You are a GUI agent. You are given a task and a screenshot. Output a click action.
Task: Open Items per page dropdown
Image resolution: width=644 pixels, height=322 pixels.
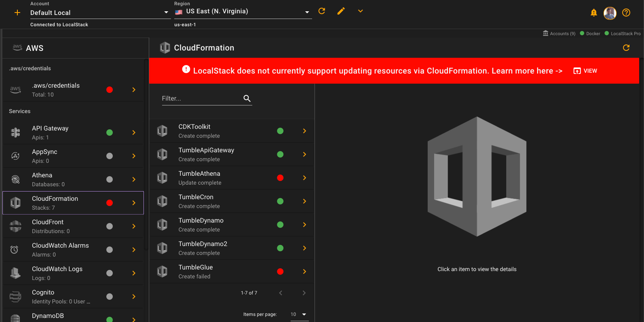click(x=299, y=314)
